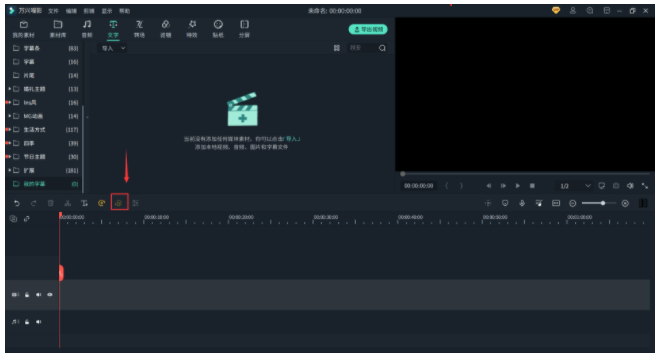The image size is (664, 360).
Task: Click the play button under the preview
Action: (517, 186)
